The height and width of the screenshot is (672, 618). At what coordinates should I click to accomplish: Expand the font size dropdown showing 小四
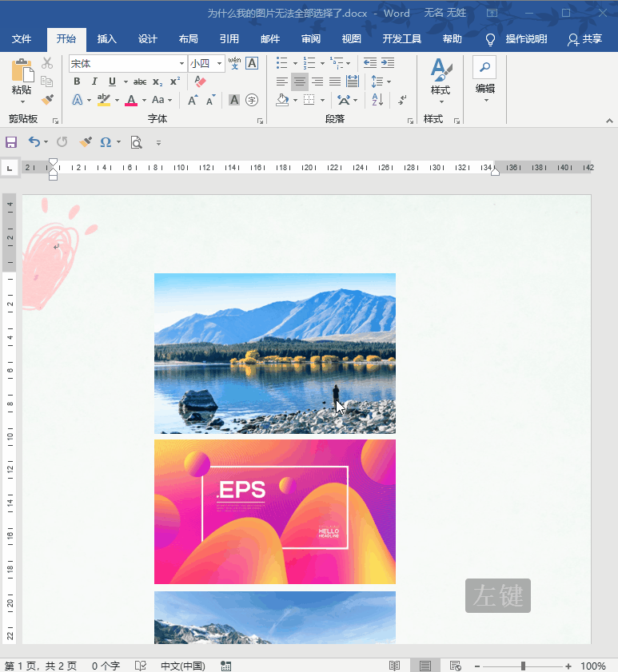218,63
